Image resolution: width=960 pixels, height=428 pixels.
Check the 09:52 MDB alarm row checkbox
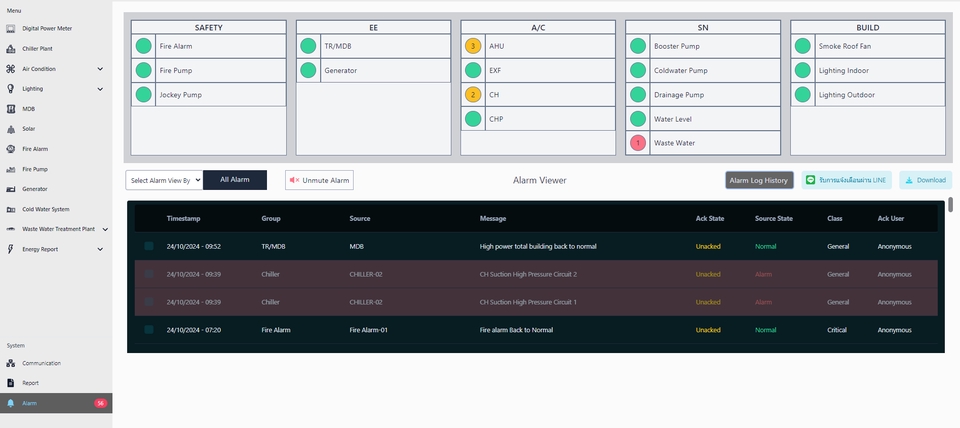[149, 246]
